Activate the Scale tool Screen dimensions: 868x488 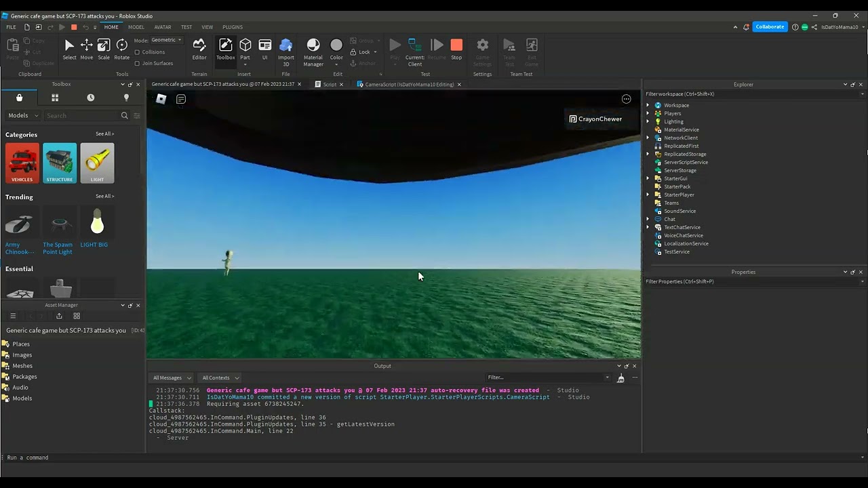coord(104,49)
